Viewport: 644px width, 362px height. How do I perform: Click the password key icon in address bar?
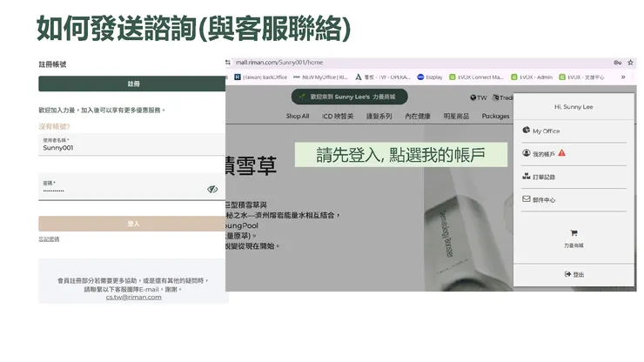coord(617,63)
